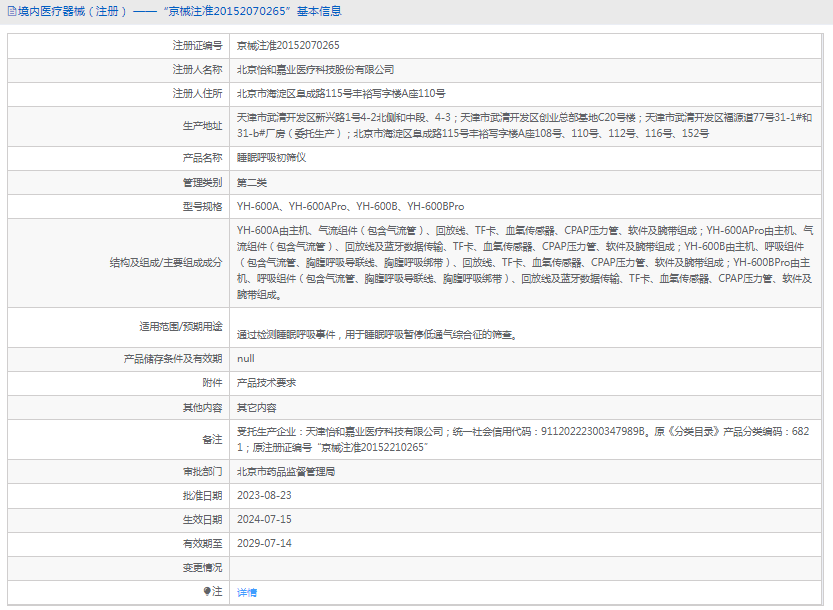The width and height of the screenshot is (833, 610).
Task: Select approval date 2023-08-23
Action: coord(264,495)
